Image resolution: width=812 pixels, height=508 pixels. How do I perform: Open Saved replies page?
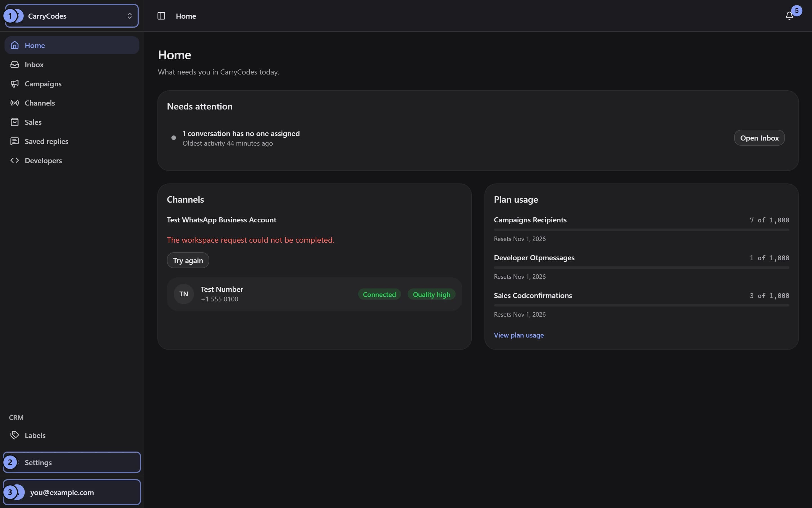(72, 141)
